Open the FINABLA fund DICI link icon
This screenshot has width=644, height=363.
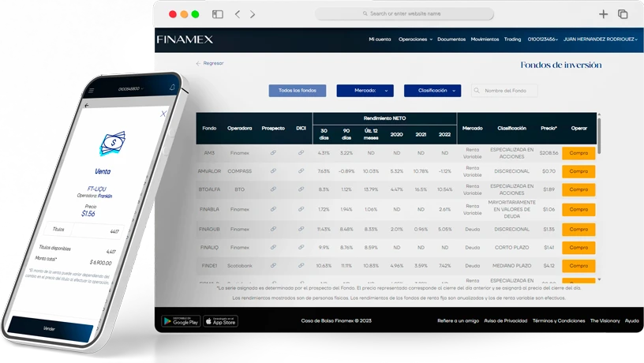[x=301, y=209]
